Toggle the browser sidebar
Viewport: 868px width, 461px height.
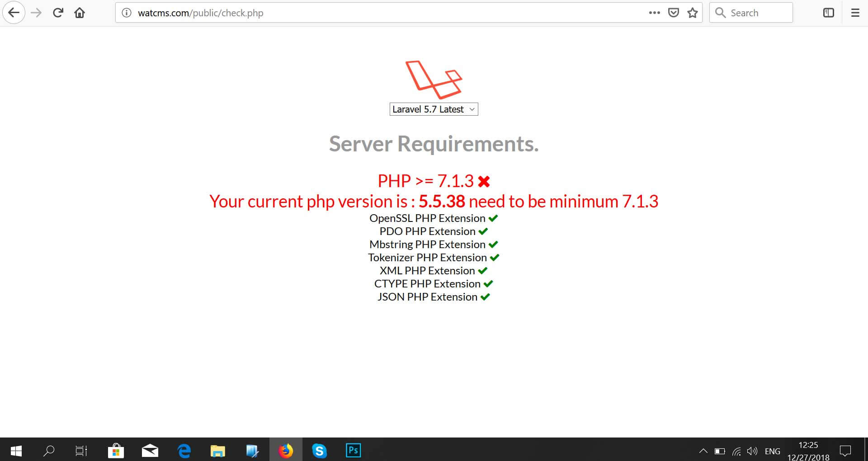coord(828,13)
